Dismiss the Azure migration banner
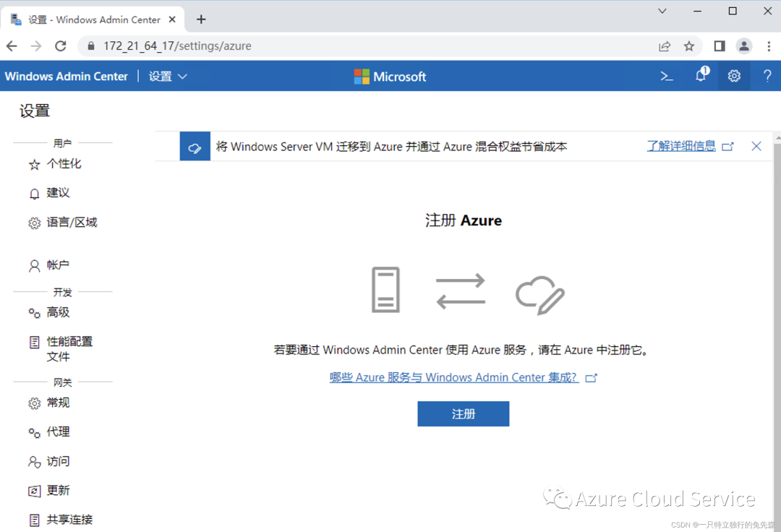 click(756, 146)
